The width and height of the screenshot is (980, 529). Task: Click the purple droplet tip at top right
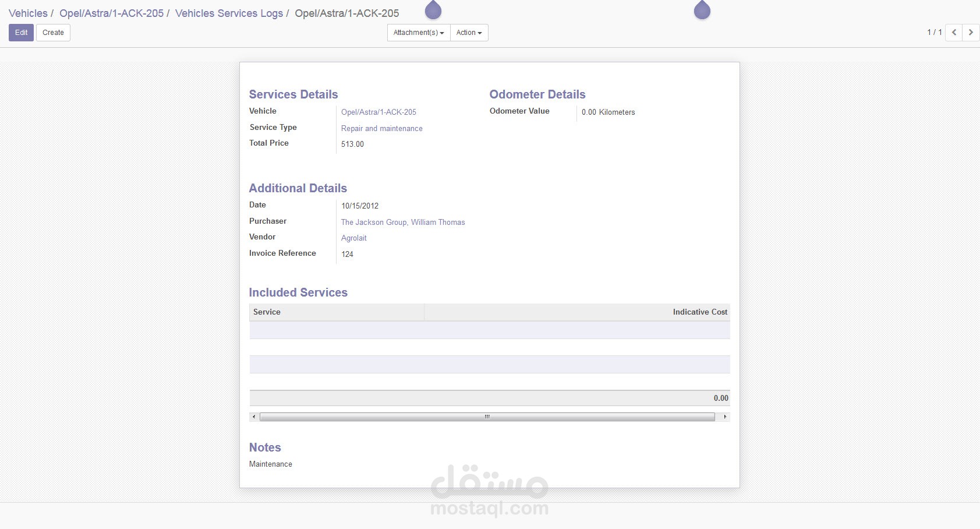[702, 10]
